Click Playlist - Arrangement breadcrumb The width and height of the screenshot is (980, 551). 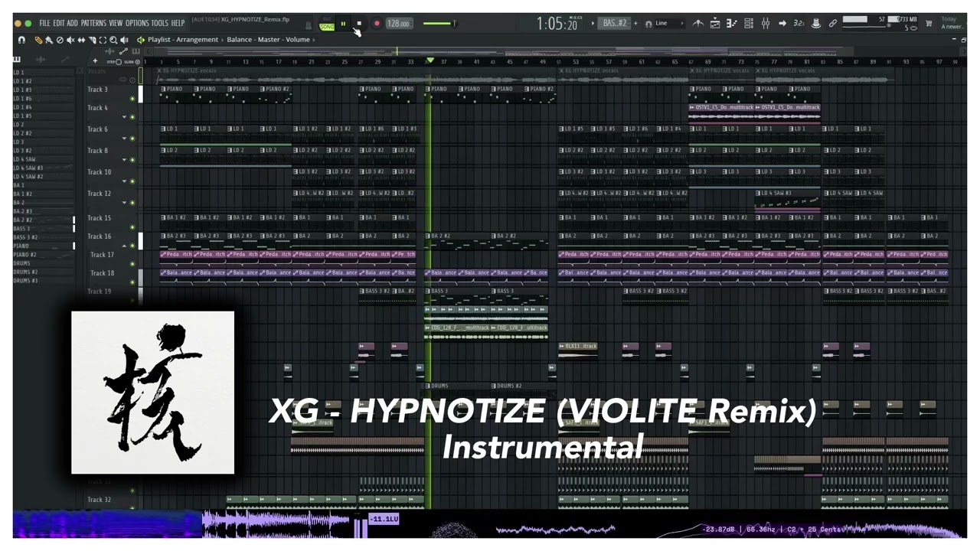coord(183,40)
